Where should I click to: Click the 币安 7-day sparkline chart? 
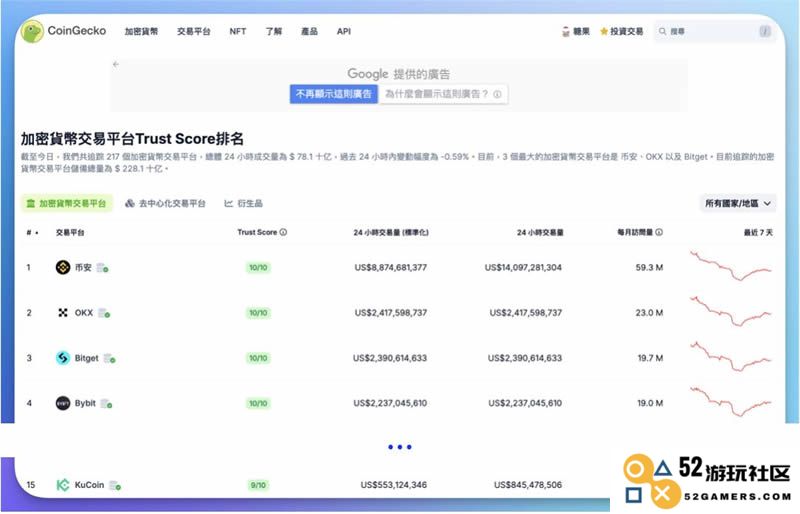coord(730,265)
